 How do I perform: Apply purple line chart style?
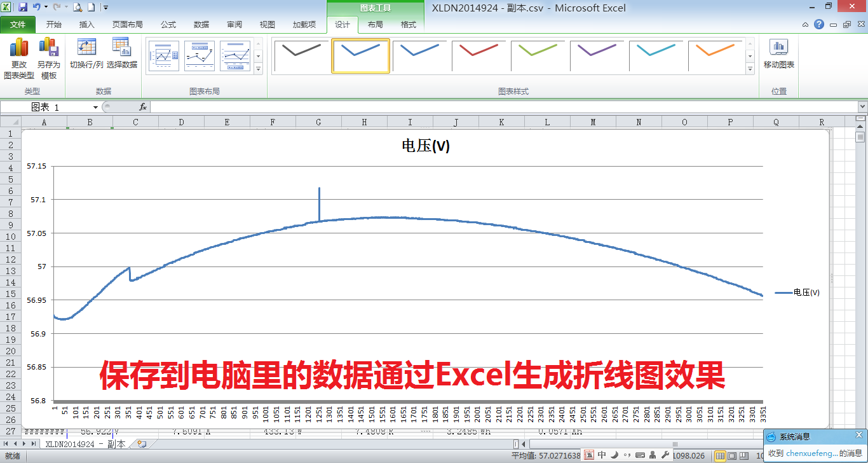[x=597, y=56]
